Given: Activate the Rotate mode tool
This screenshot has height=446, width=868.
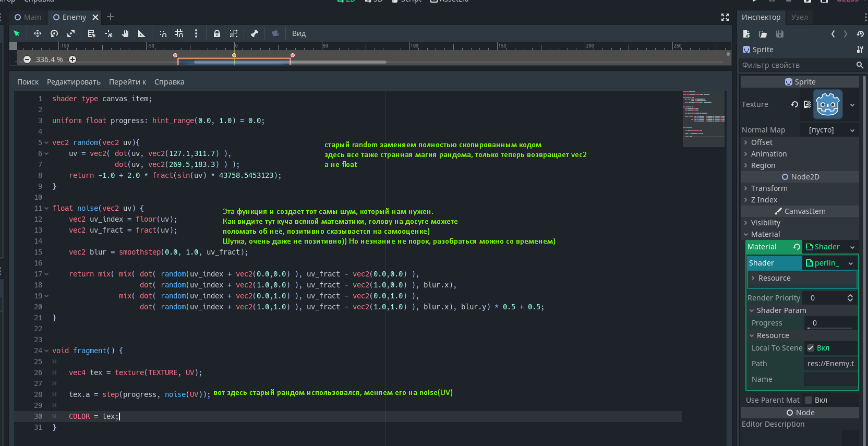Looking at the screenshot, I should [x=54, y=33].
